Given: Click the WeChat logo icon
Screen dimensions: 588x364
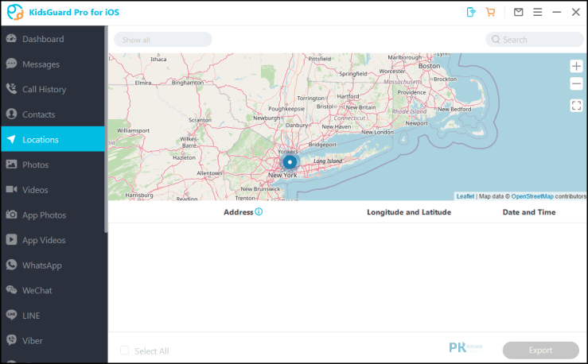Looking at the screenshot, I should coord(11,290).
